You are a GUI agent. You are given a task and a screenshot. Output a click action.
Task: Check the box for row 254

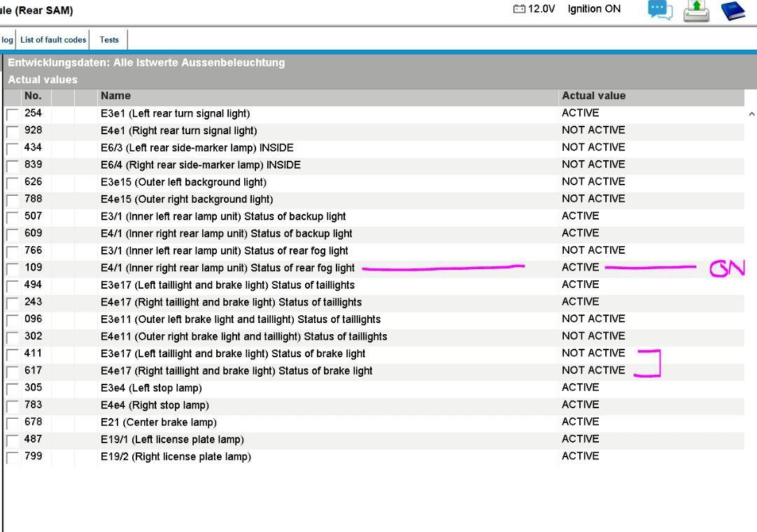13,114
